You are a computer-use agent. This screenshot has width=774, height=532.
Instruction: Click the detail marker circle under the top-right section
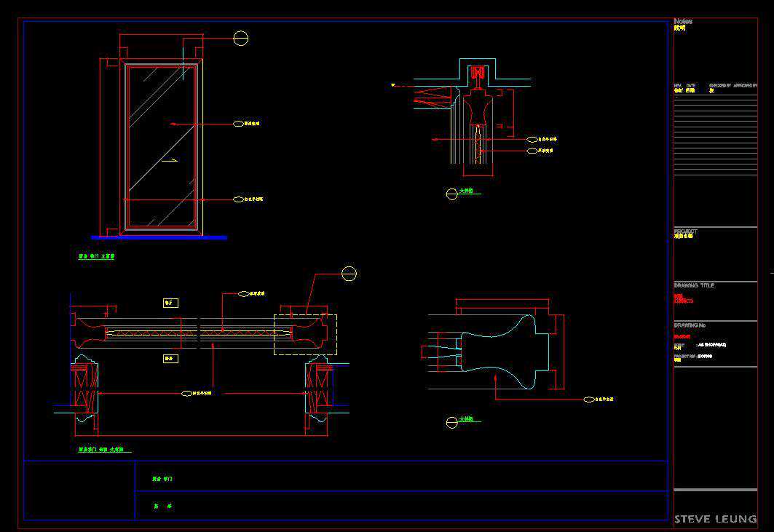click(451, 193)
